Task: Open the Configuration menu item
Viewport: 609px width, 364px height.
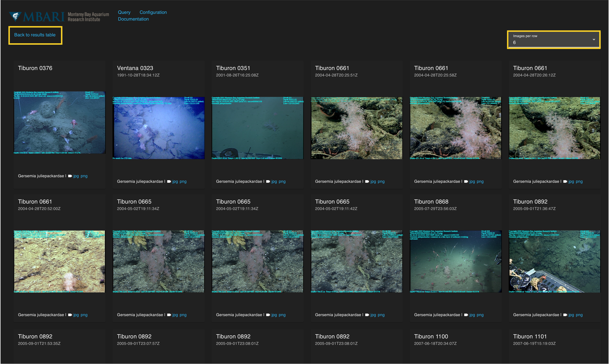Action: [x=153, y=12]
